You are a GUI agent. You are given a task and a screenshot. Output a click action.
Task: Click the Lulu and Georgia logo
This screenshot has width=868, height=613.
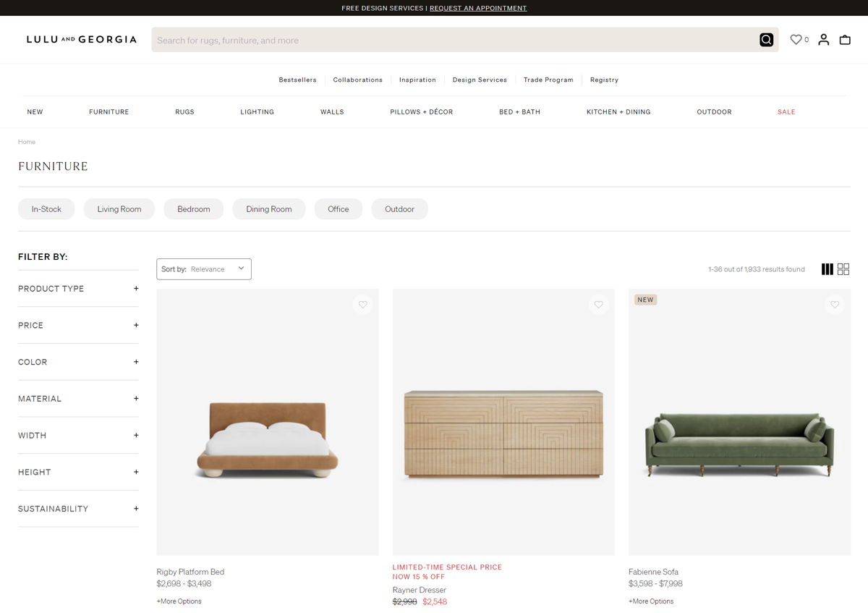coord(82,40)
